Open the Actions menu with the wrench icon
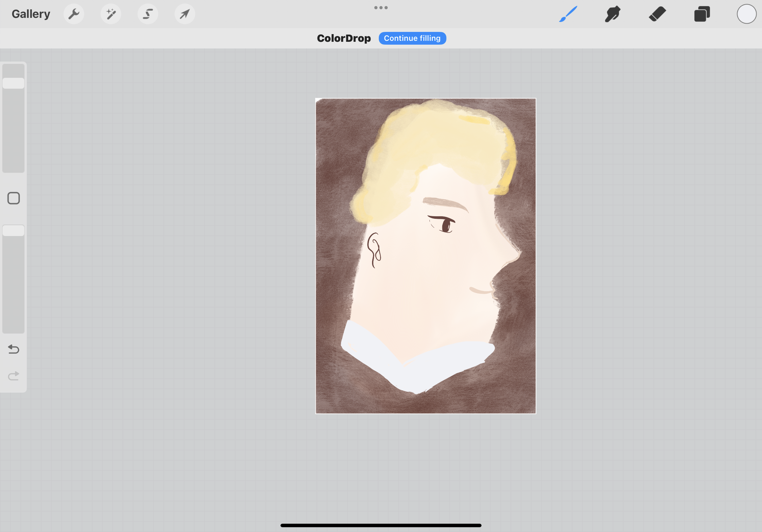The image size is (762, 532). point(74,14)
